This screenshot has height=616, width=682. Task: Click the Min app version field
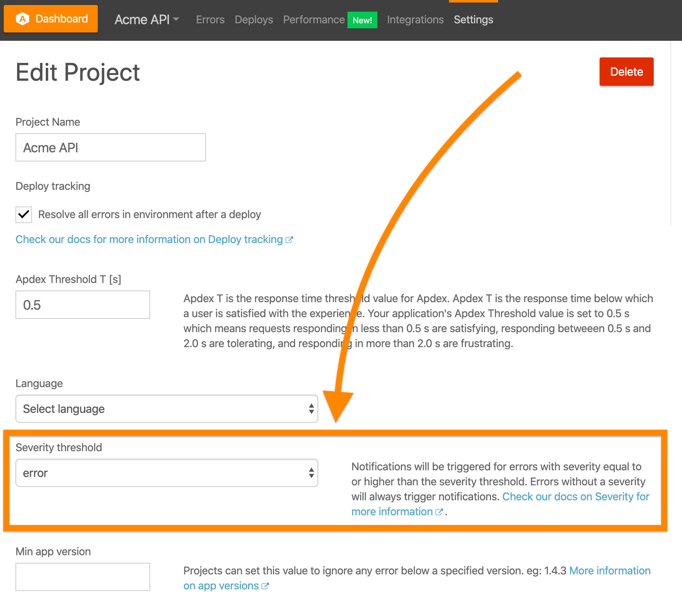83,577
